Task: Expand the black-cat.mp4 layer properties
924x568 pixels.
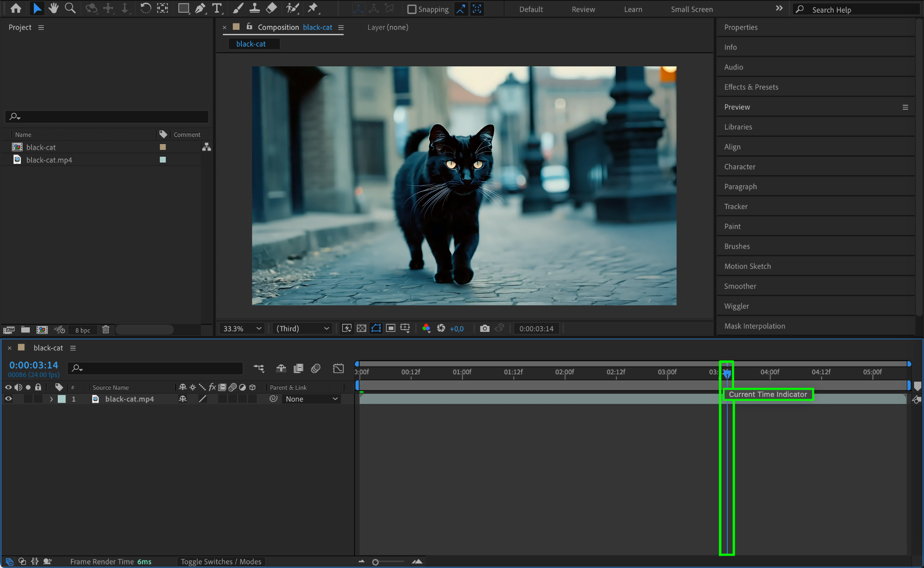Action: coord(51,399)
